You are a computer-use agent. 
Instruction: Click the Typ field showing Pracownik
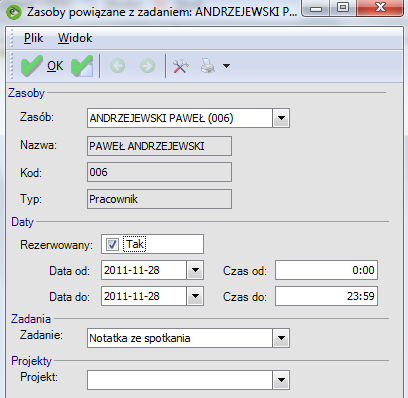[159, 199]
